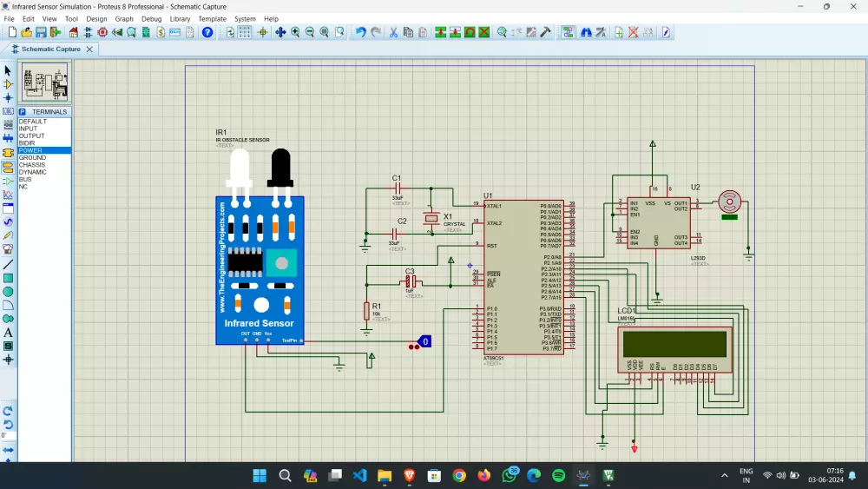Click the Undo arrow icon
The width and height of the screenshot is (868, 489).
coord(360,32)
